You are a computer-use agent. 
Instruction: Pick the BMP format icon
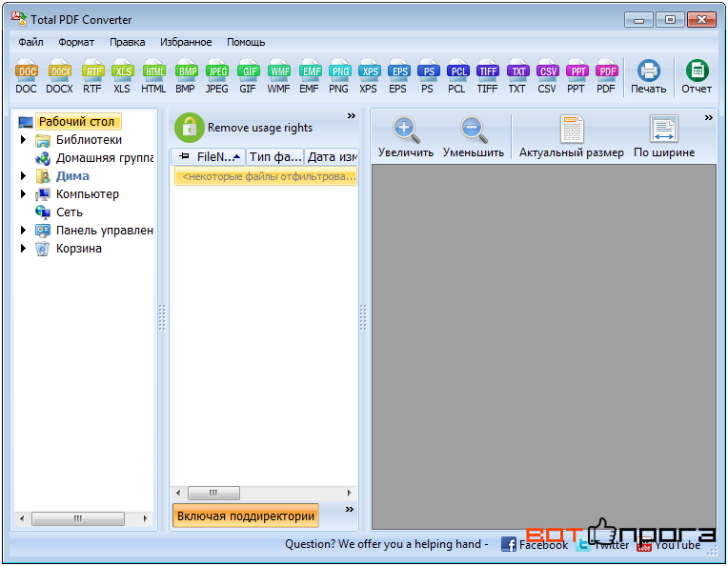click(186, 76)
